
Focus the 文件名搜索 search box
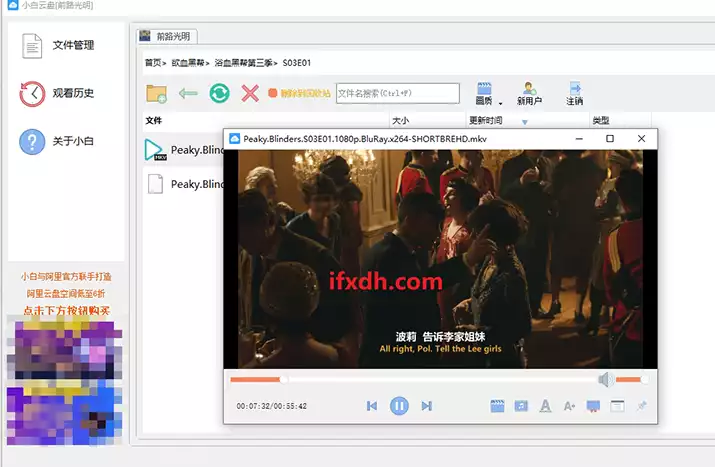pos(398,93)
